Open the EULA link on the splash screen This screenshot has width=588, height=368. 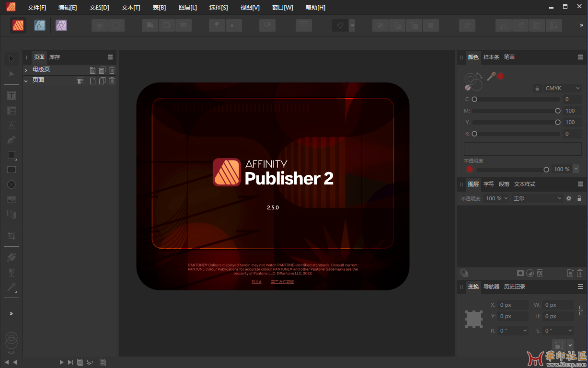click(x=256, y=282)
